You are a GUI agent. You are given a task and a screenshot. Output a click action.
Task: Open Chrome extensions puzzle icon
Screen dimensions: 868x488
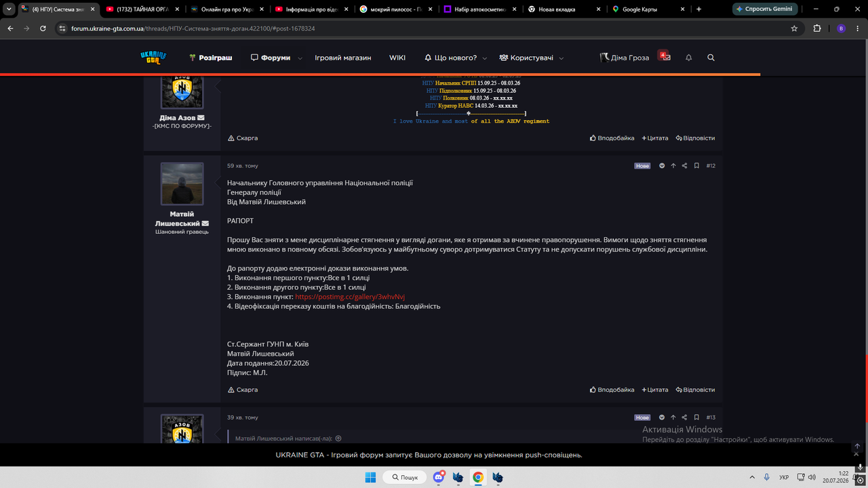pyautogui.click(x=817, y=28)
